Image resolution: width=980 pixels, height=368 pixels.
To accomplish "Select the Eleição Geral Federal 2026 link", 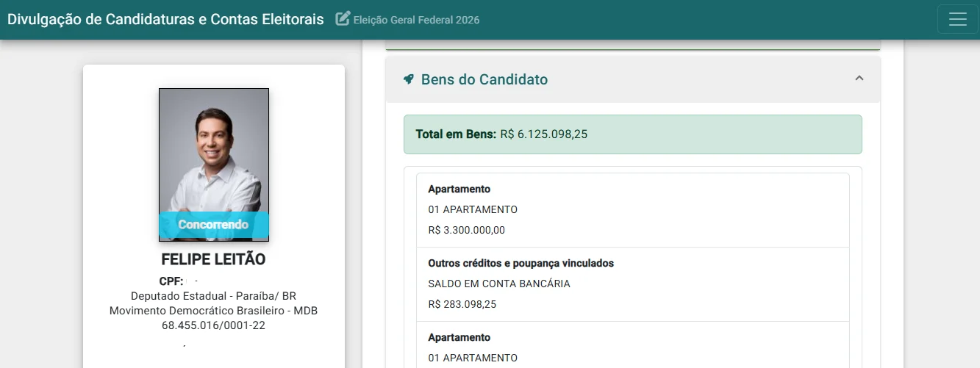I will 416,20.
